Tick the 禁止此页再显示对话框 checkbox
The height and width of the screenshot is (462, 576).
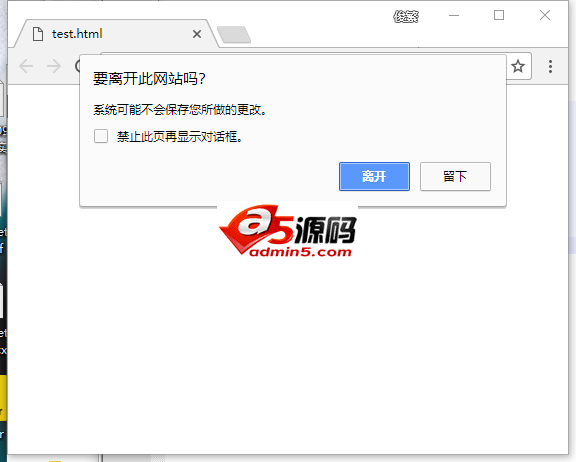(101, 136)
